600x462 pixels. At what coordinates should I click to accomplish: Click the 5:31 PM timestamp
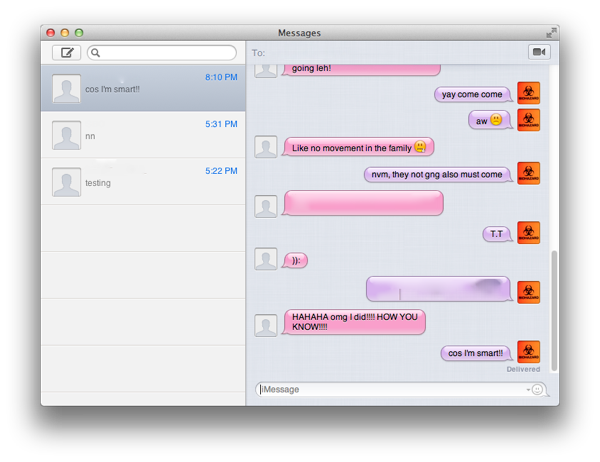click(221, 124)
